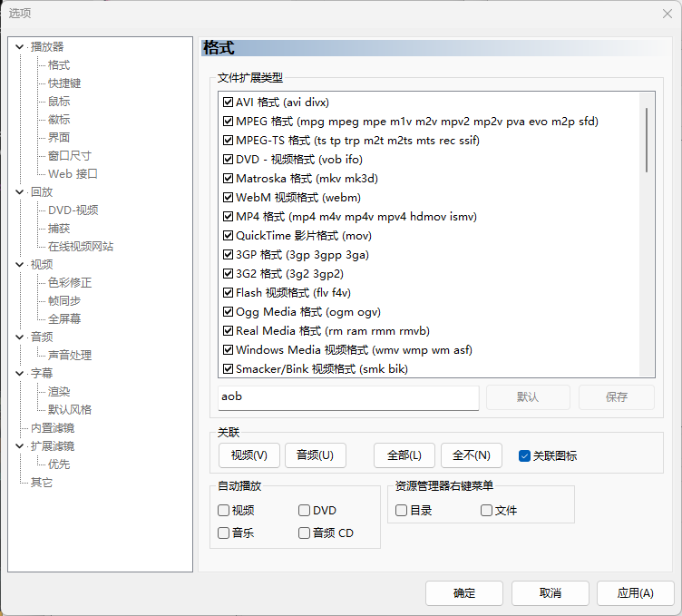This screenshot has width=682, height=616.
Task: Apply changes with 应用(A)
Action: pos(636,593)
